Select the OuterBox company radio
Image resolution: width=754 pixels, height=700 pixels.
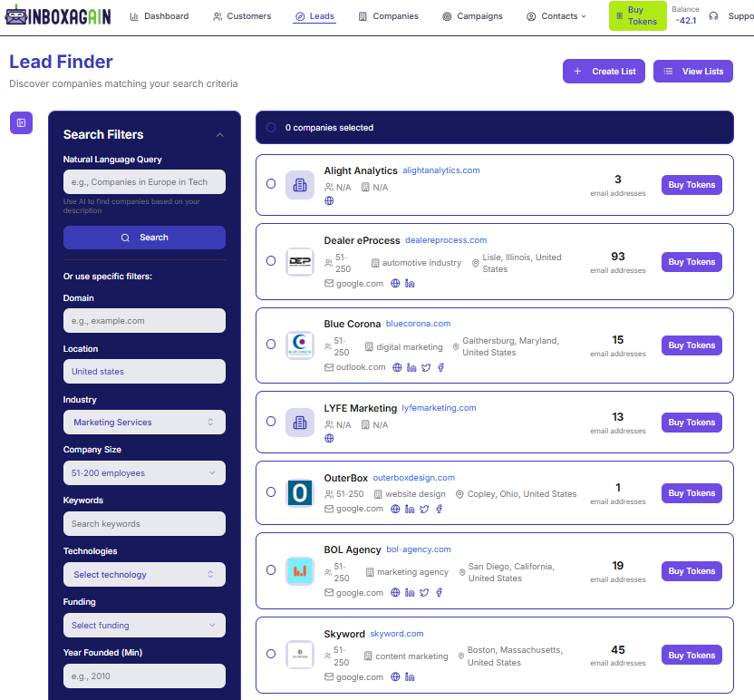271,492
